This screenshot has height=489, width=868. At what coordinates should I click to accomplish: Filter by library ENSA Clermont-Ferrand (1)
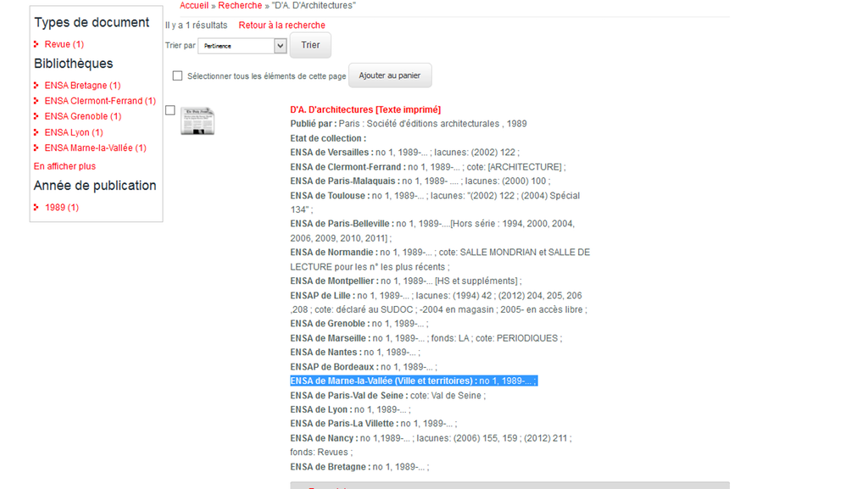(100, 101)
